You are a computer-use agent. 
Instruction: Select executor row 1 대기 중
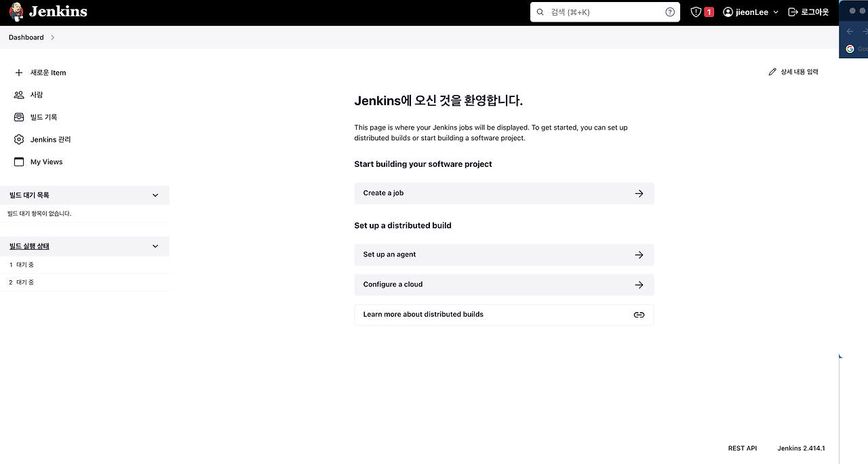point(84,265)
